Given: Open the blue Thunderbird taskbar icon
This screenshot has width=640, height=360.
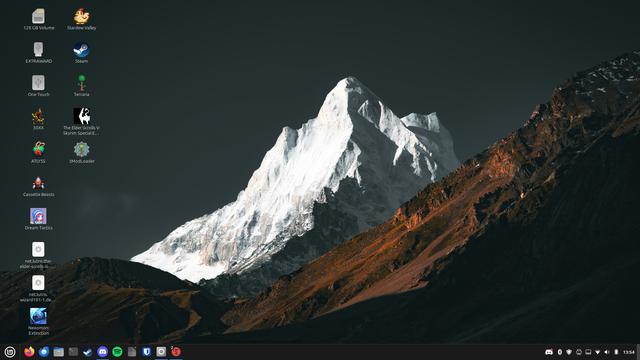Looking at the screenshot, I should (44, 352).
